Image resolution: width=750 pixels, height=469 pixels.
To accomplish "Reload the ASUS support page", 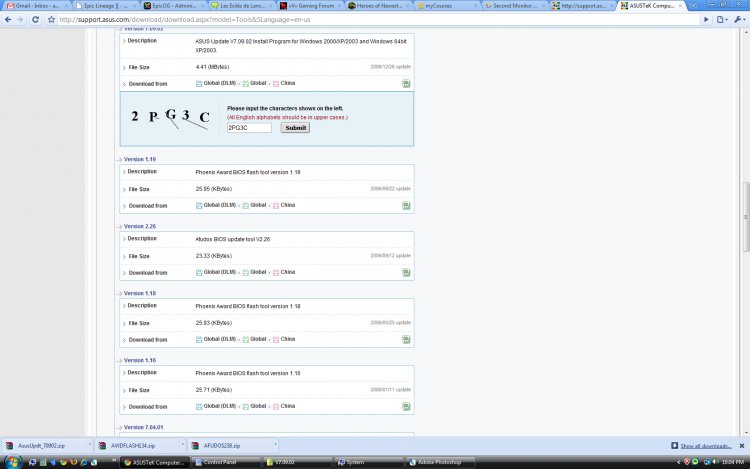I will tap(35, 20).
